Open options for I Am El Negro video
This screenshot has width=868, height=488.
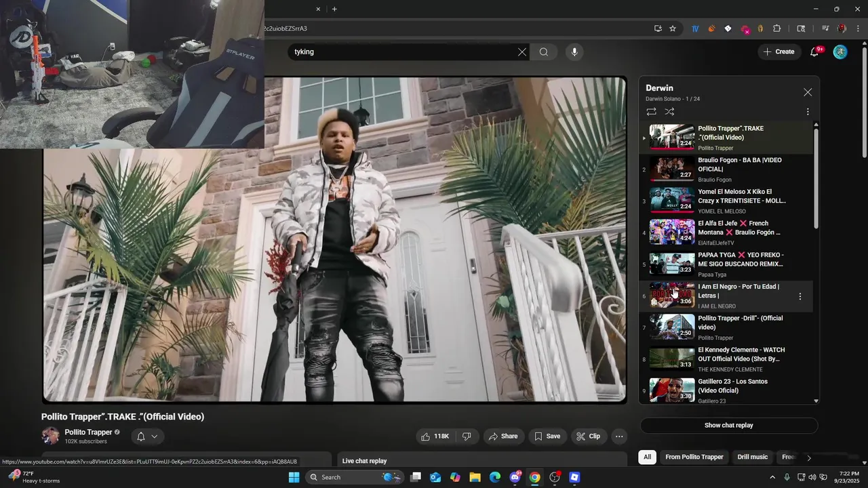[800, 296]
